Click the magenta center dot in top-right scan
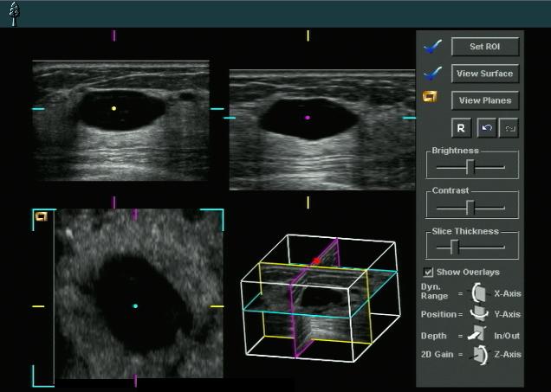Viewport: 551px width, 392px height. (x=308, y=118)
